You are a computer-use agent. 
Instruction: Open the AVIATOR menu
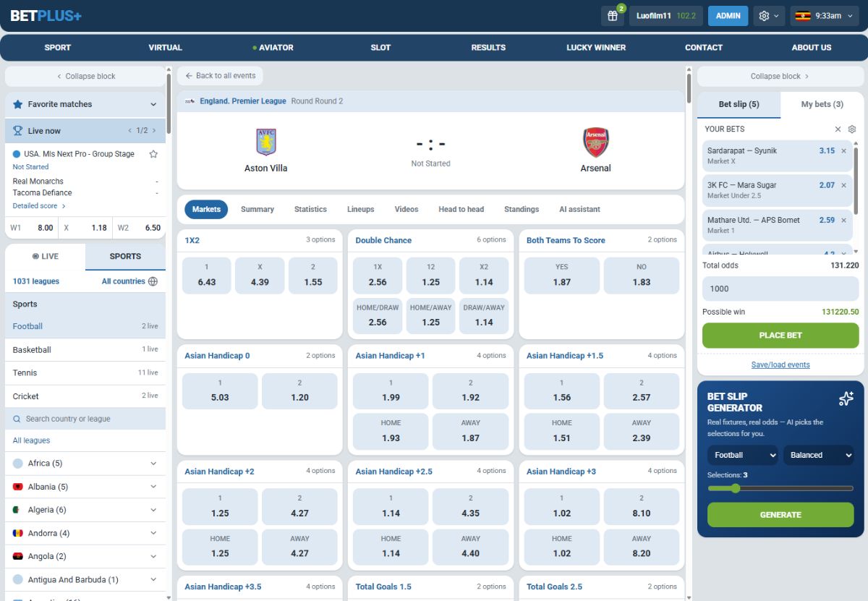(273, 48)
